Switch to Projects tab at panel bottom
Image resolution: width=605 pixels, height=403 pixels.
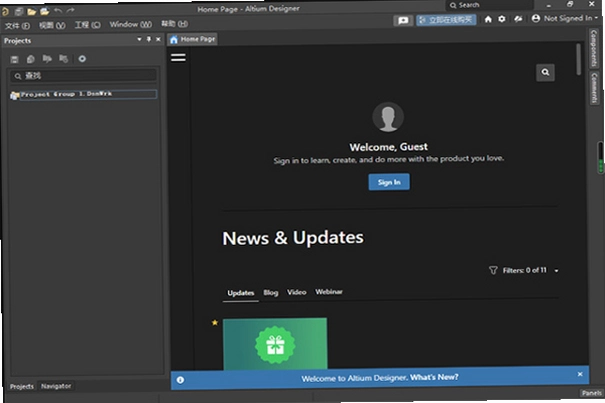point(22,386)
